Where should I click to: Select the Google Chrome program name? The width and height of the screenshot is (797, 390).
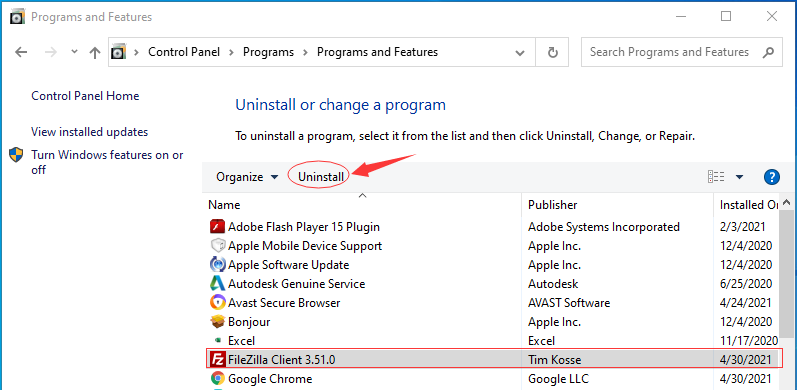(270, 379)
